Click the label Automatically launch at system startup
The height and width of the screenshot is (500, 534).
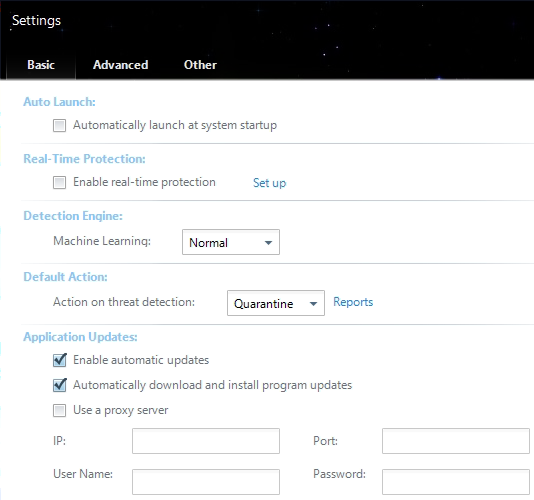pyautogui.click(x=175, y=125)
